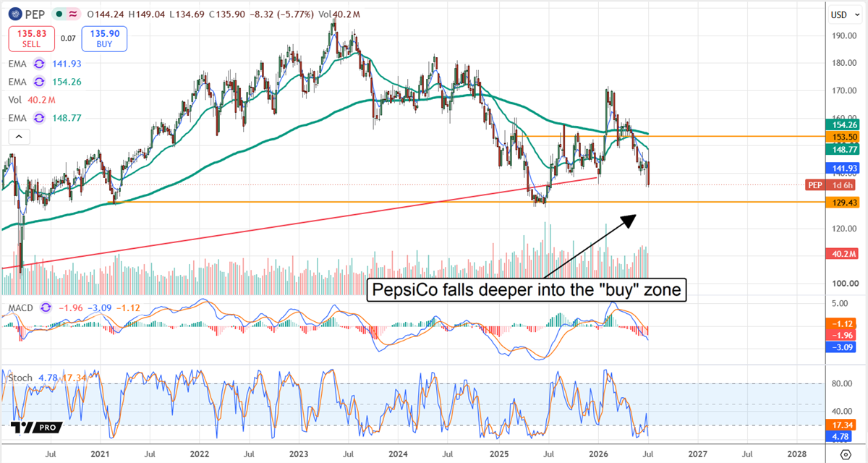Click the 2022 label on time axis
The height and width of the screenshot is (463, 868).
199,454
